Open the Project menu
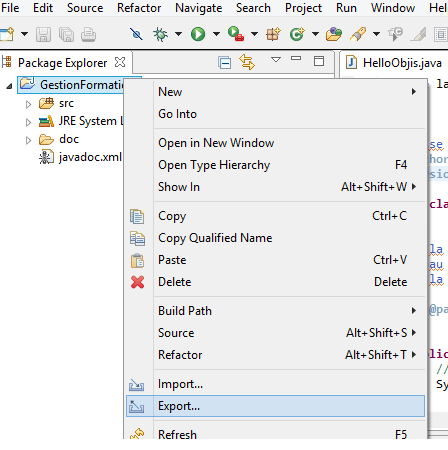This screenshot has height=450, width=448. coord(303,8)
